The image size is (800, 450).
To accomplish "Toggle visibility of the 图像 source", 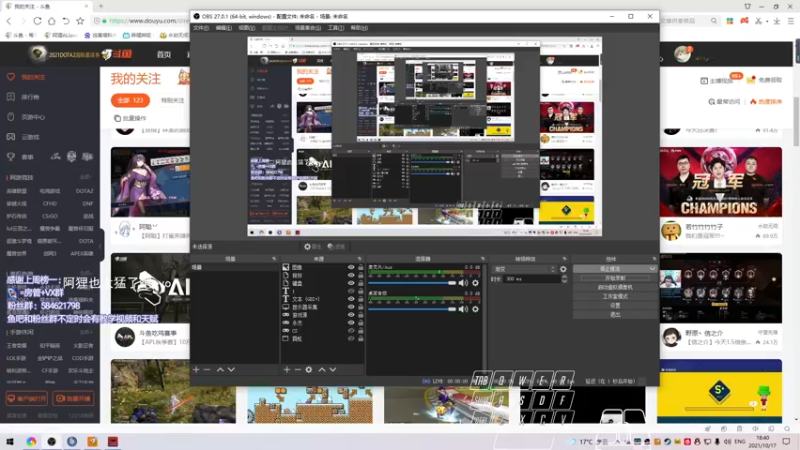I will coord(351,267).
